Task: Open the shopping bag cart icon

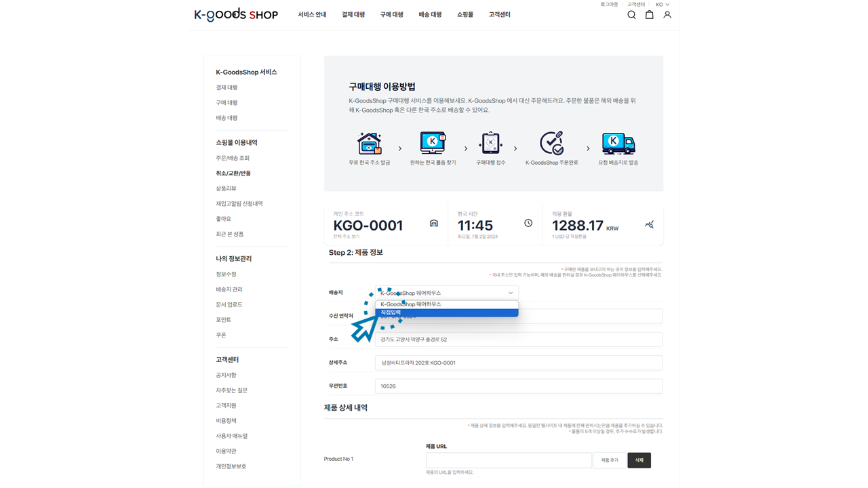Action: (649, 15)
